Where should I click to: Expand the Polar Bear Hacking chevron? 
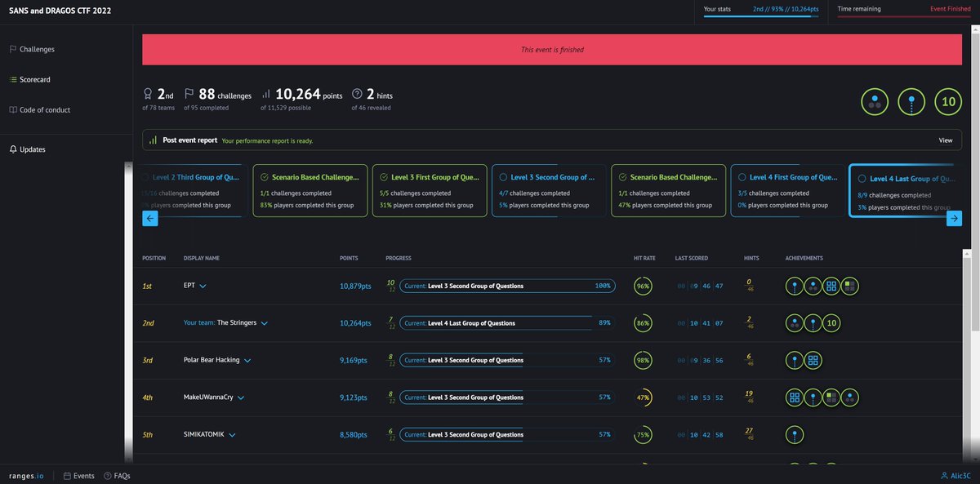[247, 361]
